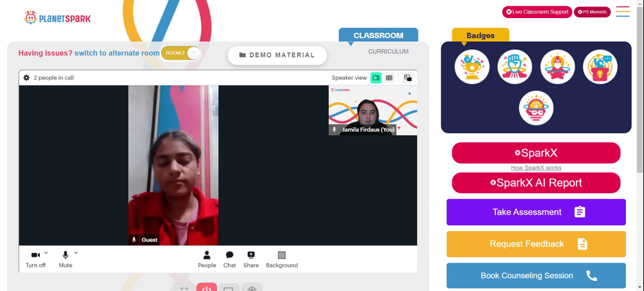Switch to grid view layout
This screenshot has height=291, width=644.
tap(389, 77)
